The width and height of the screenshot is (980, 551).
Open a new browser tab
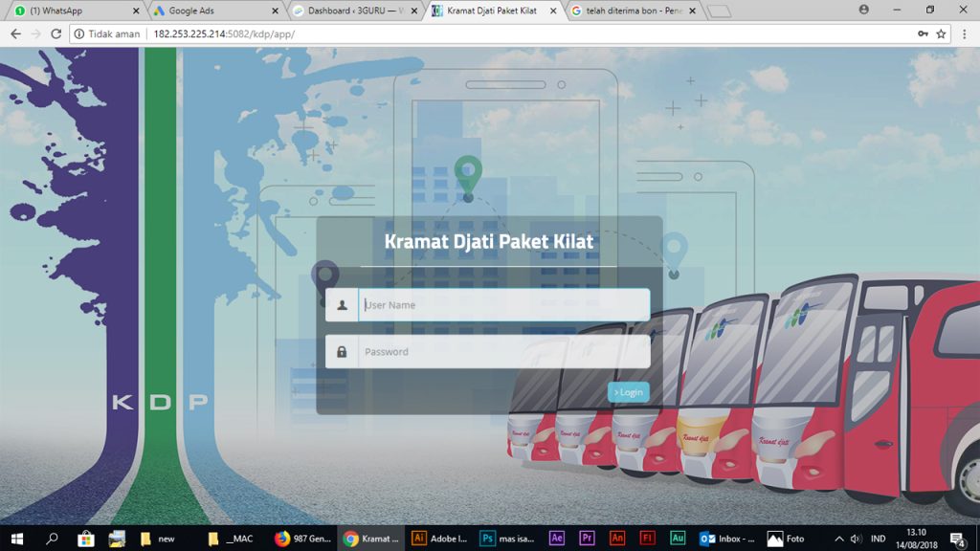click(719, 11)
